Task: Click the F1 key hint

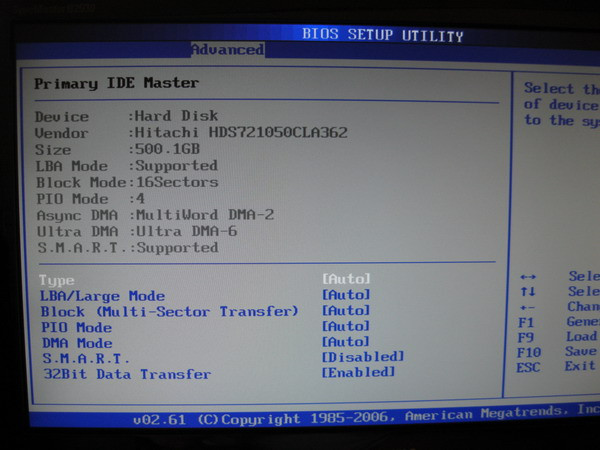Action: (x=526, y=323)
